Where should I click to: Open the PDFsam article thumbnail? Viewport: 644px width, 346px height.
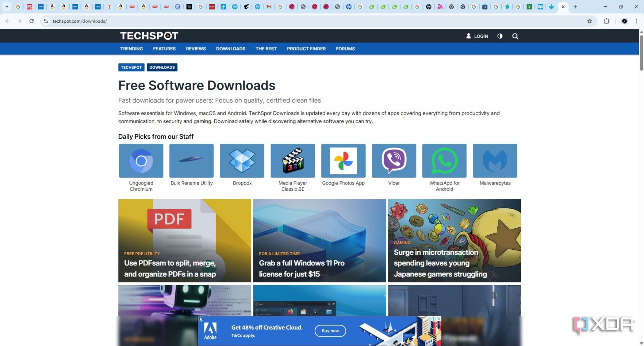tap(185, 241)
